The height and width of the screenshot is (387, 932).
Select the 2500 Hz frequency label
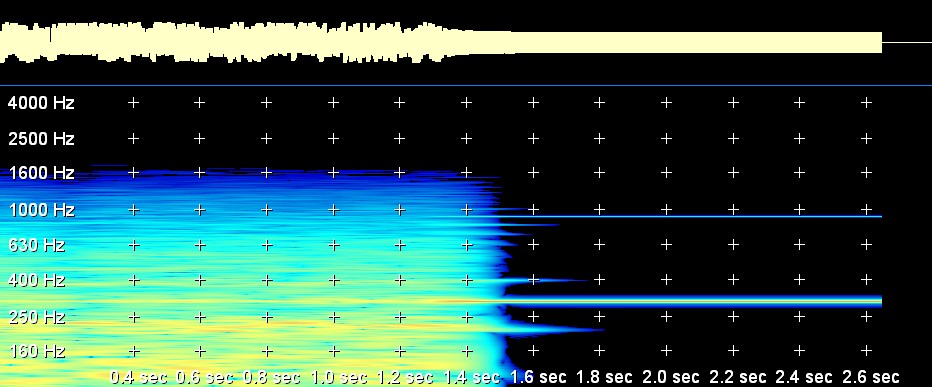click(x=41, y=139)
